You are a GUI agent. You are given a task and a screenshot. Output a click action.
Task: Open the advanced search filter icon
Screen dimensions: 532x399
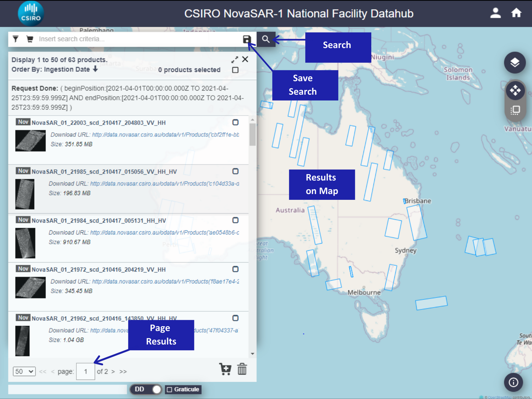coord(15,39)
